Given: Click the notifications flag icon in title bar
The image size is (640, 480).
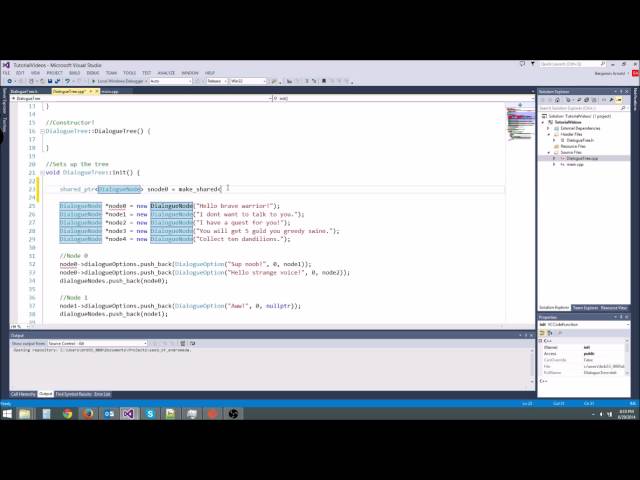Looking at the screenshot, I should click(x=533, y=64).
